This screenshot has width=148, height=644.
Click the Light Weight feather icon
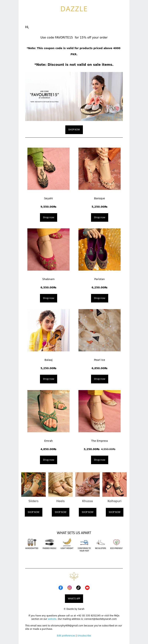tap(67, 542)
